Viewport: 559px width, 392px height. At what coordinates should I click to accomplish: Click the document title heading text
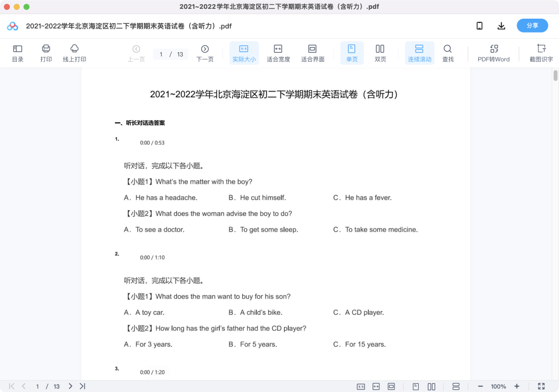(274, 94)
